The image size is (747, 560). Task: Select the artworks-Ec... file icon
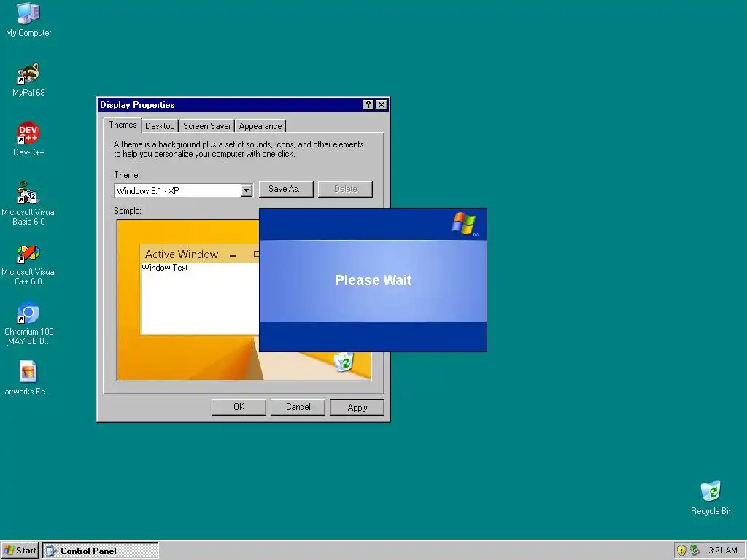click(28, 378)
